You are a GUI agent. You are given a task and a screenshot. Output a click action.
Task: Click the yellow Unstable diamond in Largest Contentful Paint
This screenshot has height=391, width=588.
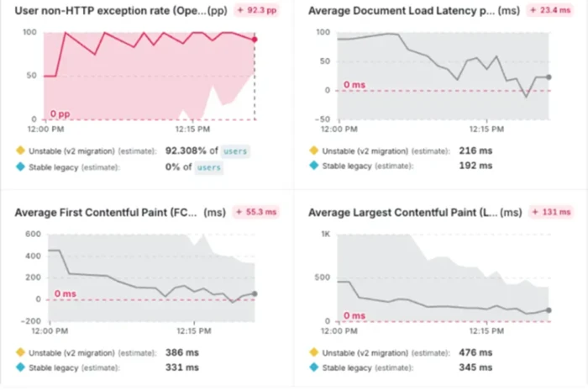314,352
